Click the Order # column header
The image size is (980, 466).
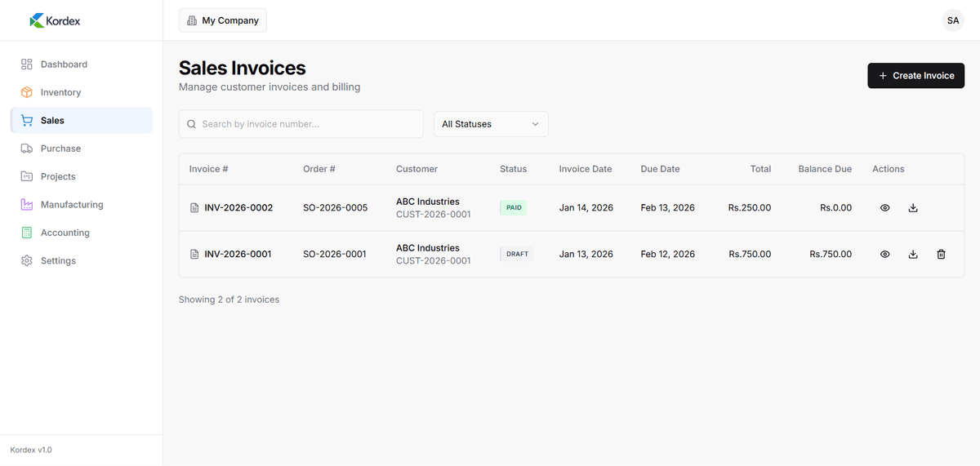click(x=319, y=169)
